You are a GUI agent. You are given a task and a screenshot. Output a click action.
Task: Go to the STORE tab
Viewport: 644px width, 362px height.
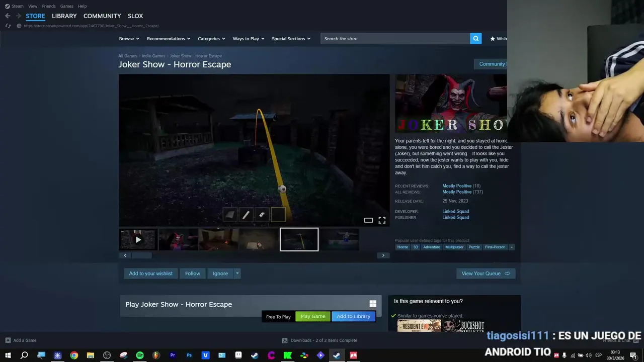[x=35, y=16]
